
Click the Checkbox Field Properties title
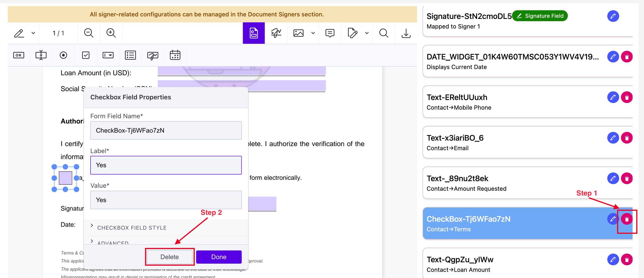[x=130, y=97]
